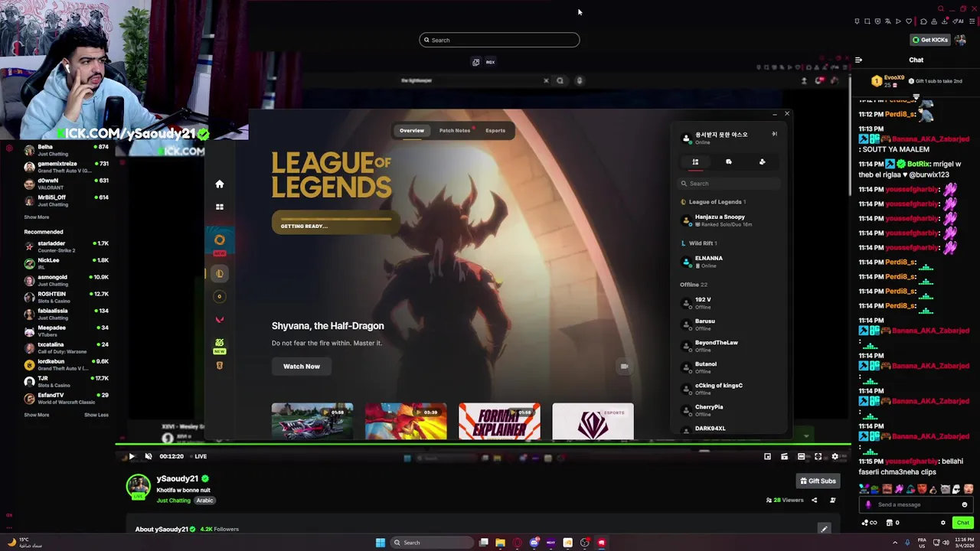Collapse the Offline friends group
The image size is (980, 551).
pos(694,285)
